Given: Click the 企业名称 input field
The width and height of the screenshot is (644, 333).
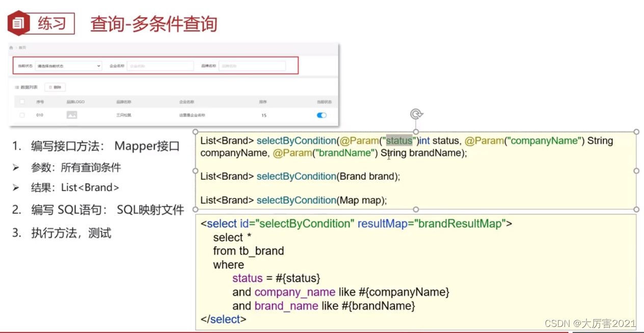Looking at the screenshot, I should click(160, 66).
